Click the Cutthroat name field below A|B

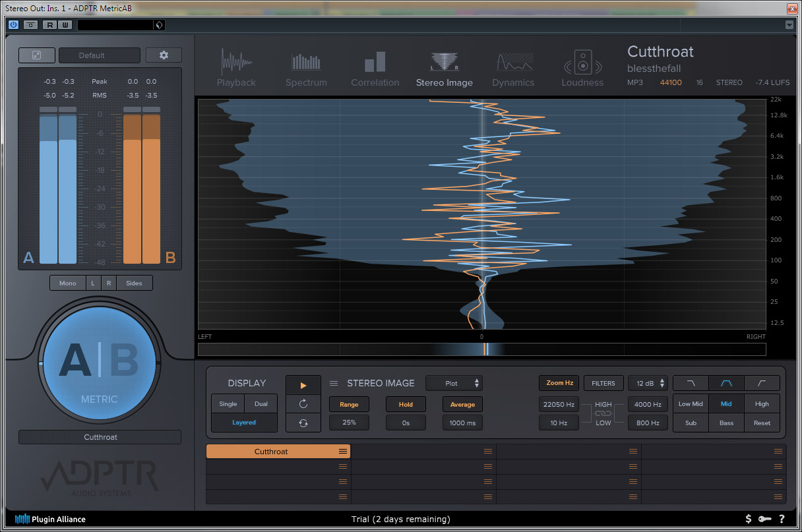click(x=100, y=437)
